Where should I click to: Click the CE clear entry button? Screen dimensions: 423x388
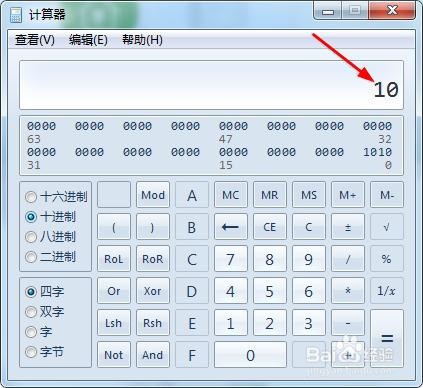click(x=270, y=227)
